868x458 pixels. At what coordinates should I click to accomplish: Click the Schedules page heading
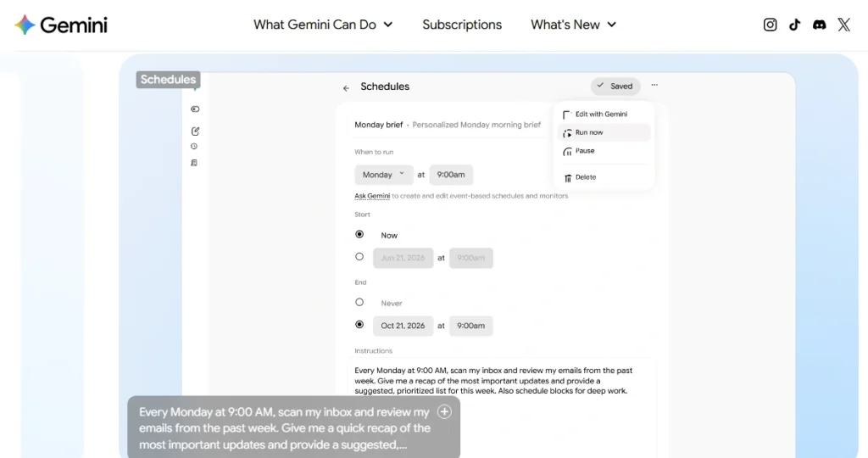click(x=385, y=87)
